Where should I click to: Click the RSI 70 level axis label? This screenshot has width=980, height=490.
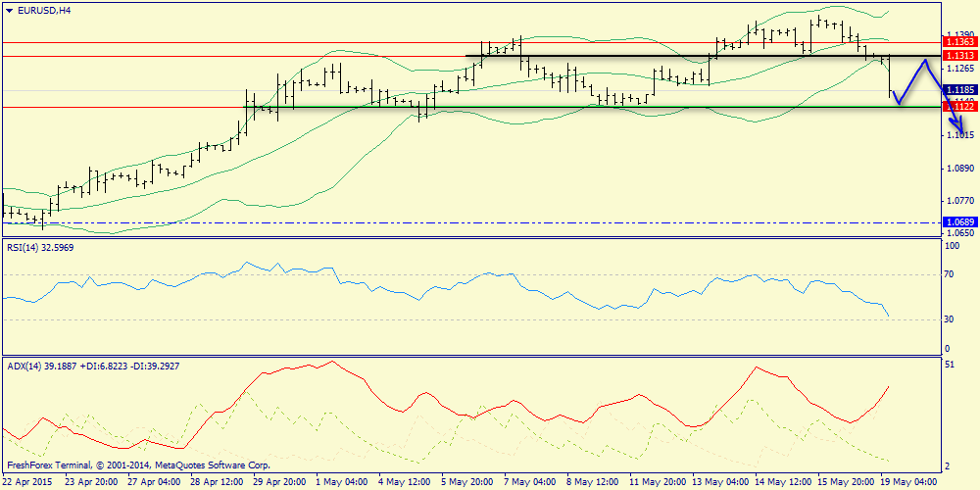click(x=948, y=275)
